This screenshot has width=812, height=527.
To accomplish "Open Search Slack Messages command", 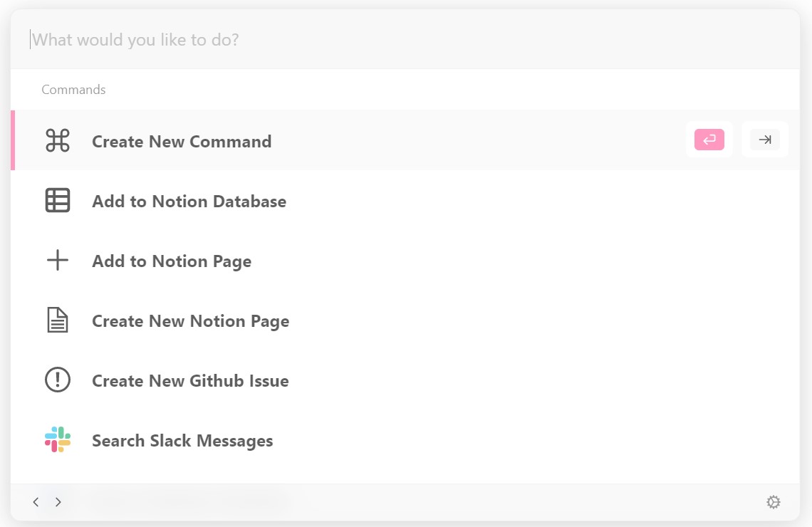I will tap(182, 441).
